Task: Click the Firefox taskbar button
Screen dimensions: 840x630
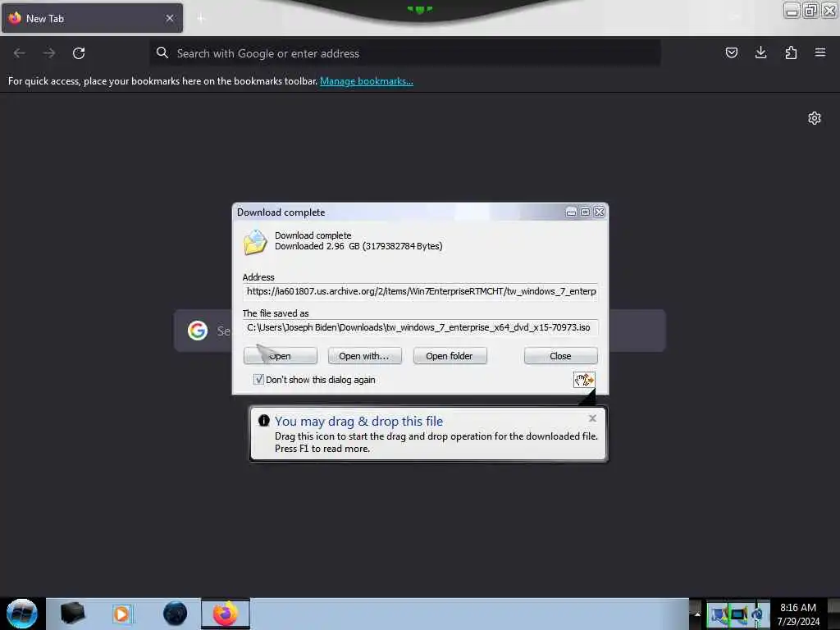Action: click(x=226, y=614)
